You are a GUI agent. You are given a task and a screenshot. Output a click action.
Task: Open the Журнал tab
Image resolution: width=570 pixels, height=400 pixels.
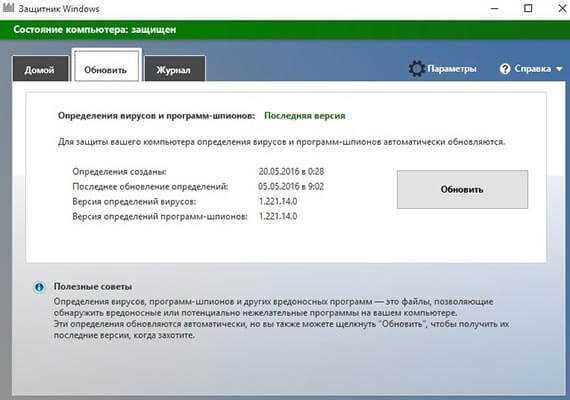tap(174, 69)
